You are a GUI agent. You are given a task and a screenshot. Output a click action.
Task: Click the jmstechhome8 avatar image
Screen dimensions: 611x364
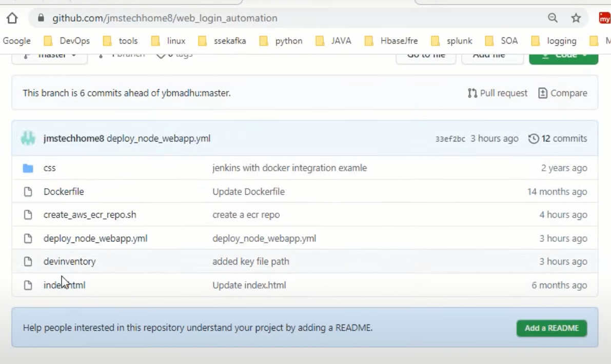click(28, 138)
